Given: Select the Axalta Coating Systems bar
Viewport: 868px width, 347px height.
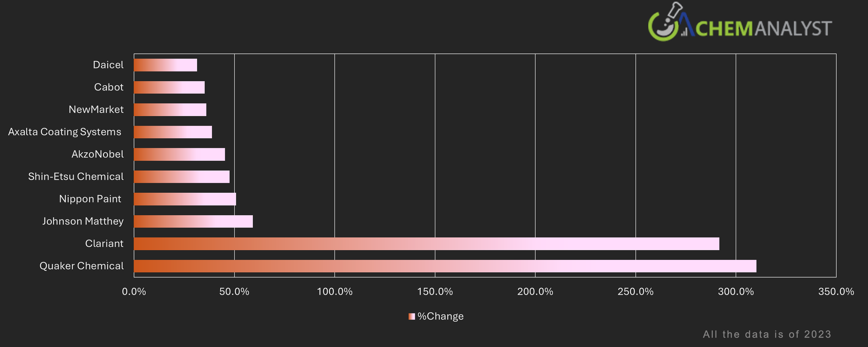Looking at the screenshot, I should coord(173,132).
